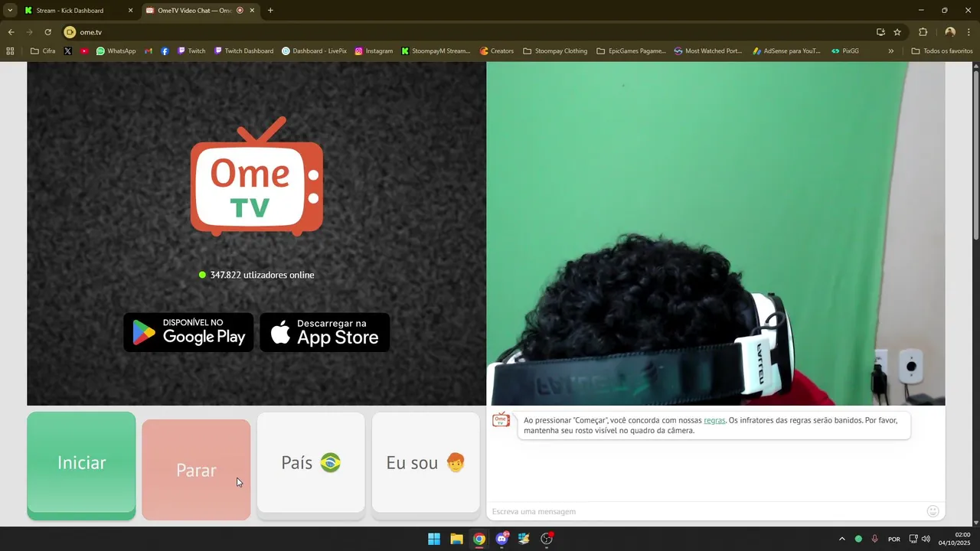This screenshot has height=551, width=980.
Task: Open the Chrome profile avatar
Action: (x=950, y=32)
